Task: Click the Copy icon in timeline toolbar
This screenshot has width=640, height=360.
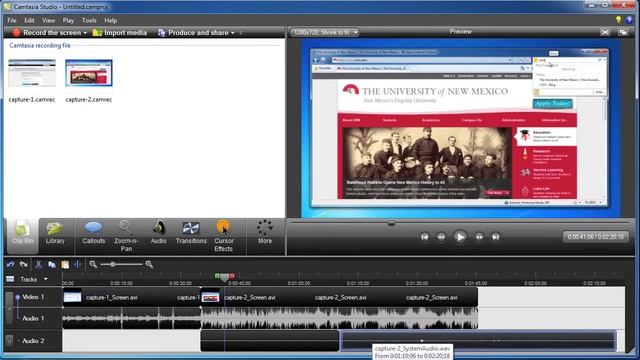Action: pyautogui.click(x=52, y=264)
